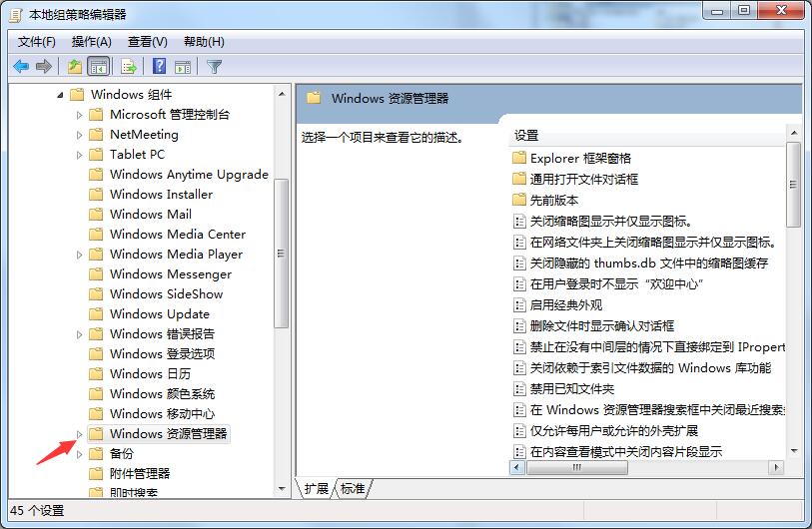The height and width of the screenshot is (529, 812).
Task: Switch to the 标准 tab
Action: click(x=353, y=488)
